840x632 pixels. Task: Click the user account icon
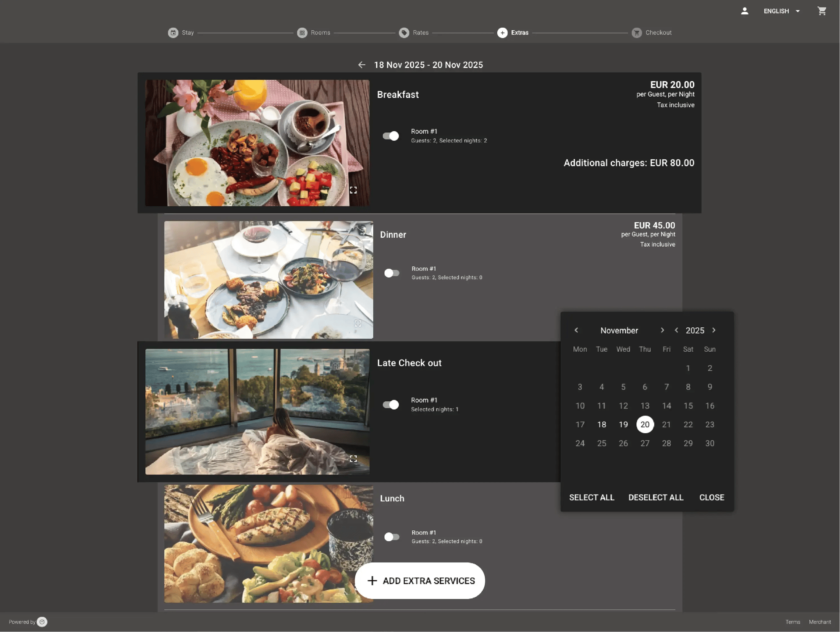click(x=745, y=11)
